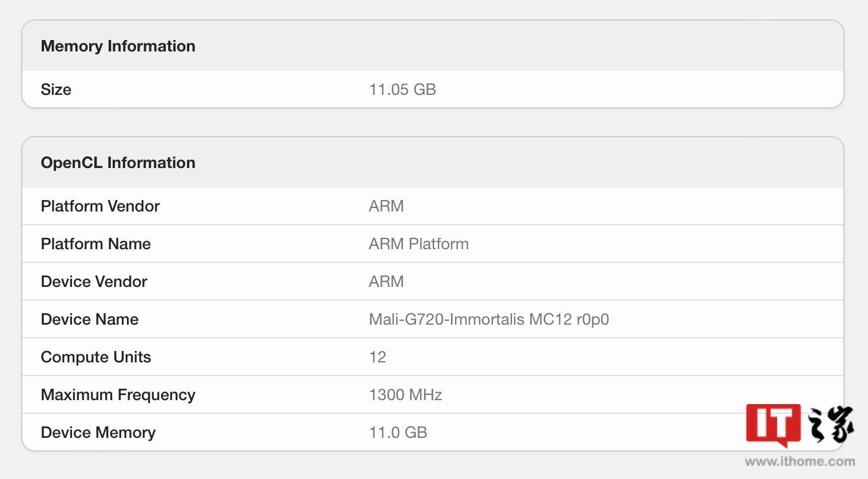The height and width of the screenshot is (479, 868).
Task: Select the Device Memory label
Action: [x=98, y=433]
